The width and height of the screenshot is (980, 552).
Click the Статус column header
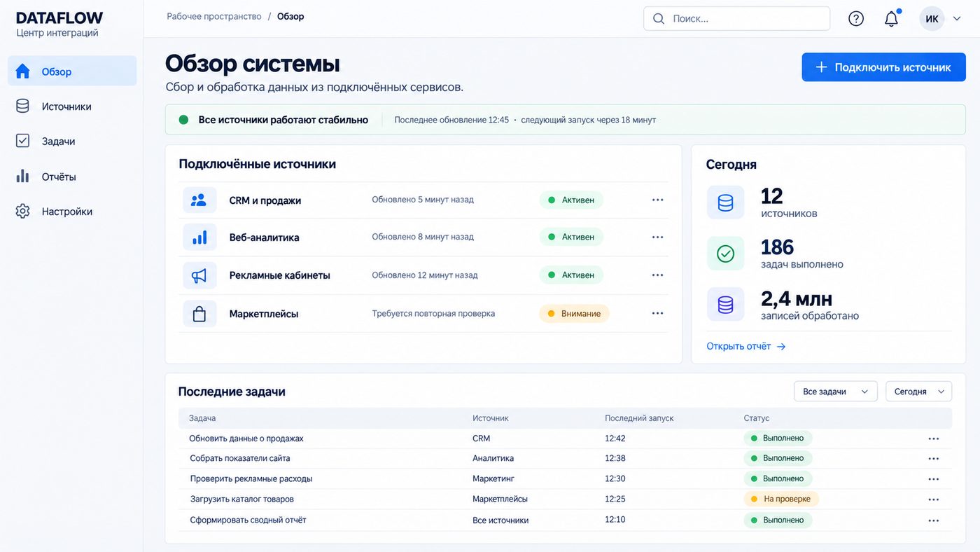click(757, 418)
